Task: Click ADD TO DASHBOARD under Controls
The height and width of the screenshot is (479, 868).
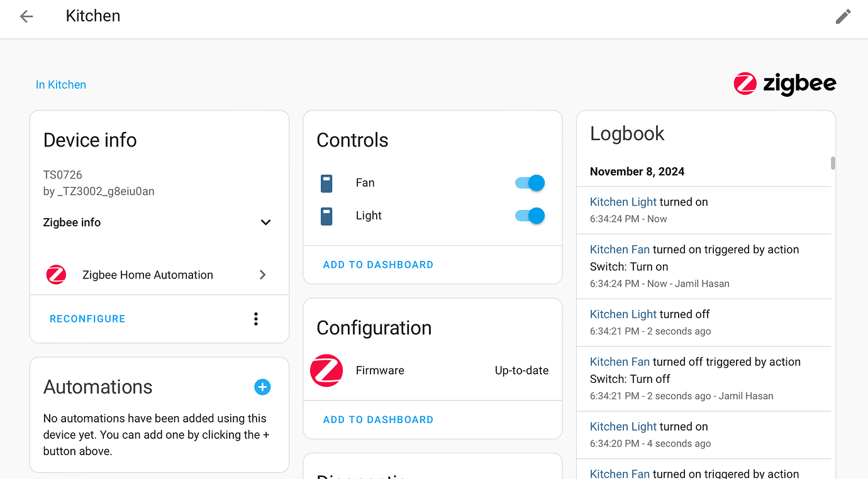Action: pos(378,265)
